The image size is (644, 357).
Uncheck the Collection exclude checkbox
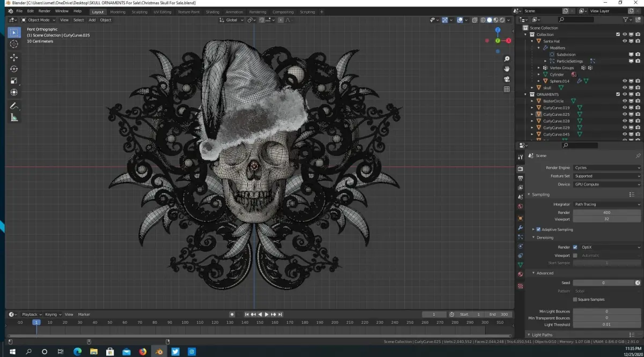(618, 35)
